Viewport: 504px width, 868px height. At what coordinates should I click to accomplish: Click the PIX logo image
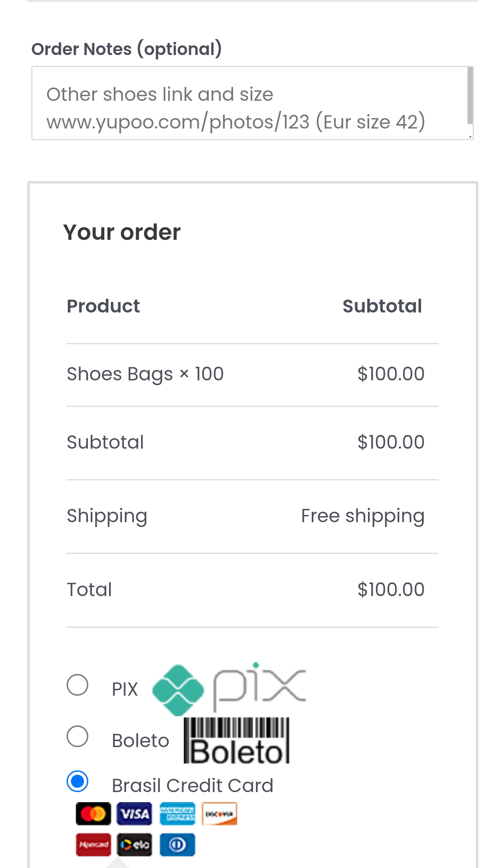pos(229,688)
